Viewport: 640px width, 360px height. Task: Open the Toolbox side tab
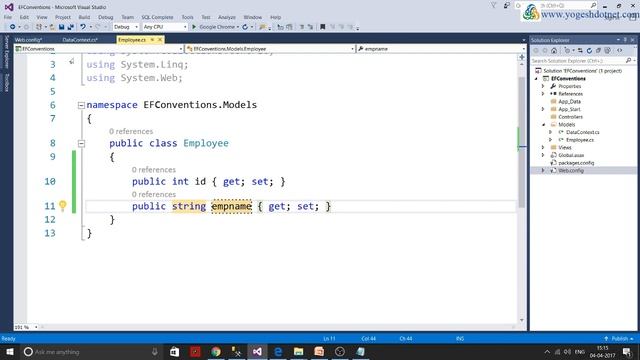coord(6,82)
